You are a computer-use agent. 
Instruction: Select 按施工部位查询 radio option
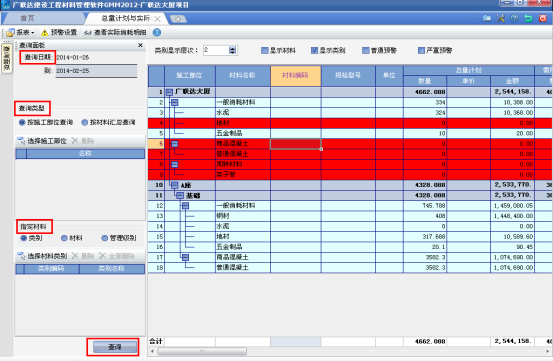click(x=22, y=122)
